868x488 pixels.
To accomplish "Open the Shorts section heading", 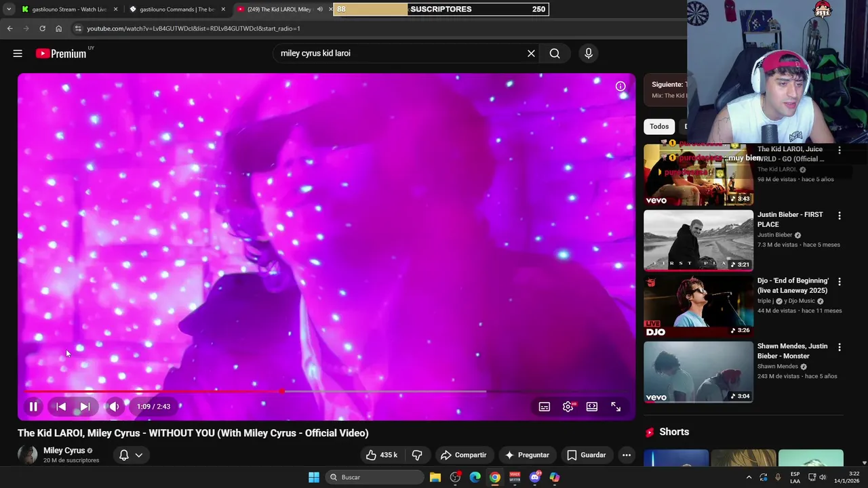I will [674, 432].
